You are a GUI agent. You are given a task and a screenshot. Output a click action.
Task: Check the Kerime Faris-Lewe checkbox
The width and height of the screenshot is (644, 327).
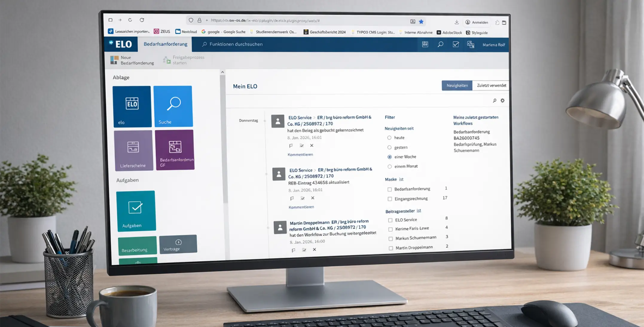click(390, 229)
